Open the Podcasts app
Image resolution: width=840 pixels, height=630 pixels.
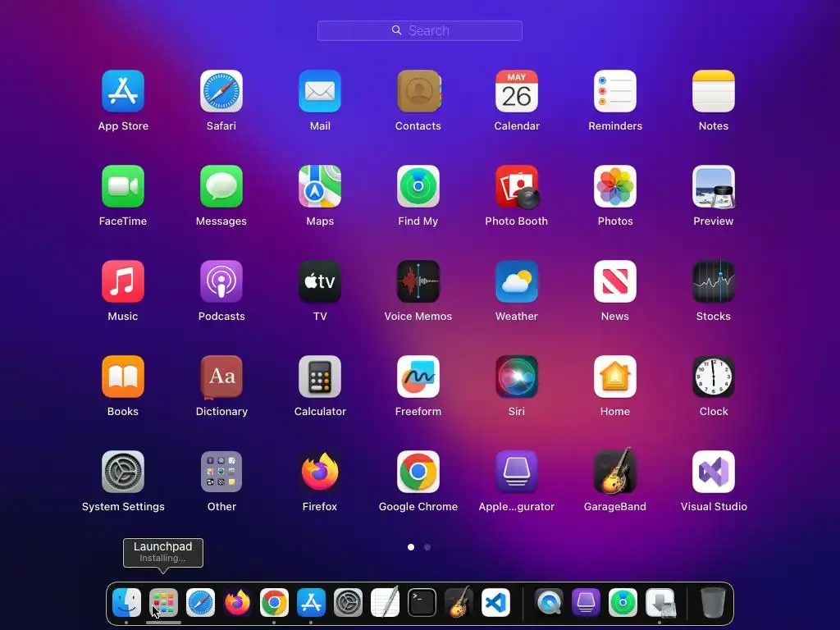[x=221, y=281]
